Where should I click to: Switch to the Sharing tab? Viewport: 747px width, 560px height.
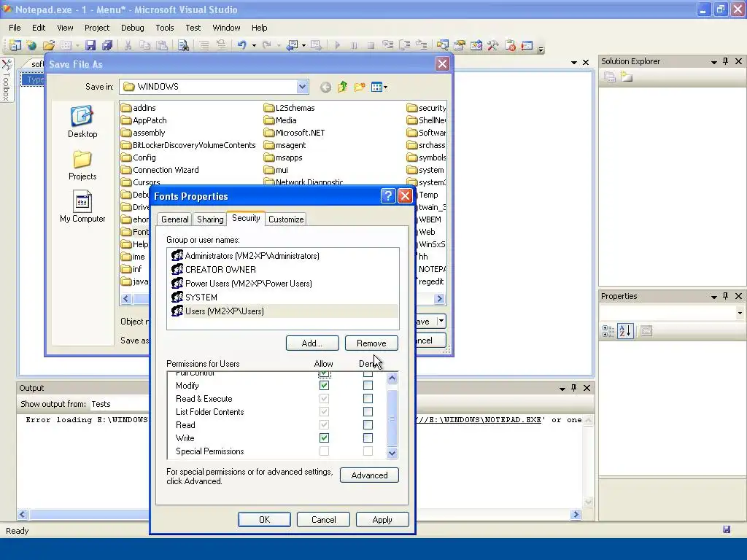point(210,219)
